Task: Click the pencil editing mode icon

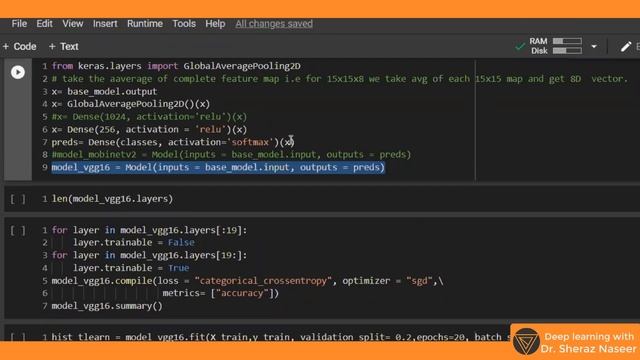Action: [626, 47]
